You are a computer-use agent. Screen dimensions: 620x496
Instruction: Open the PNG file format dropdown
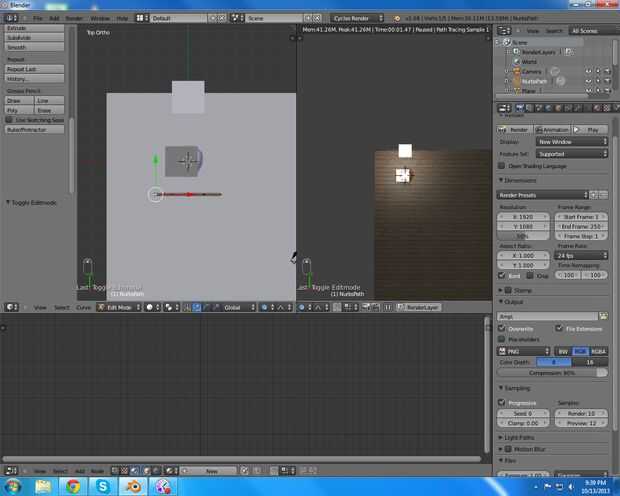(x=524, y=351)
